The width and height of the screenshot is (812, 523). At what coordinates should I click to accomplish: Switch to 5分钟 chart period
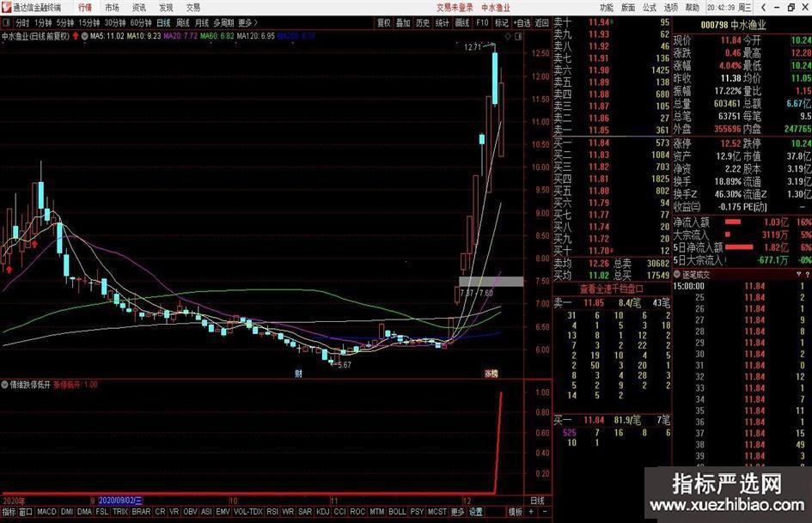tap(65, 23)
